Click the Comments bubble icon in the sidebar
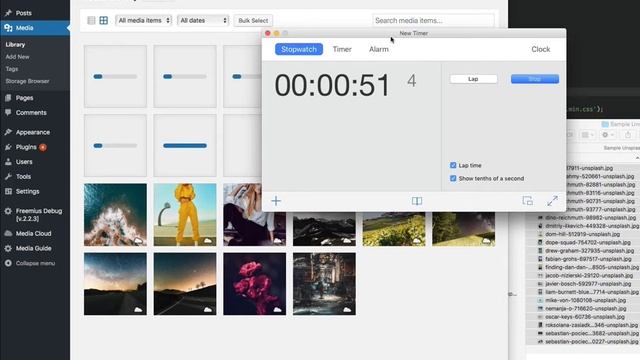The image size is (640, 360). (x=8, y=112)
